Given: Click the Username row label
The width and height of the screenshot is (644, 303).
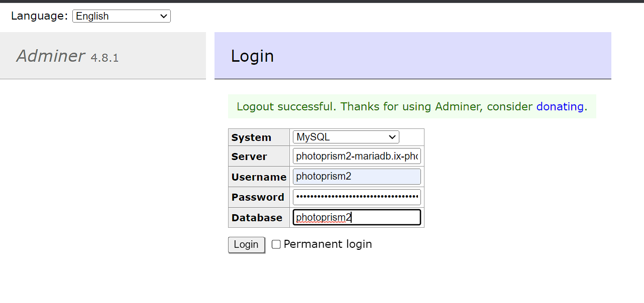Looking at the screenshot, I should [x=259, y=177].
